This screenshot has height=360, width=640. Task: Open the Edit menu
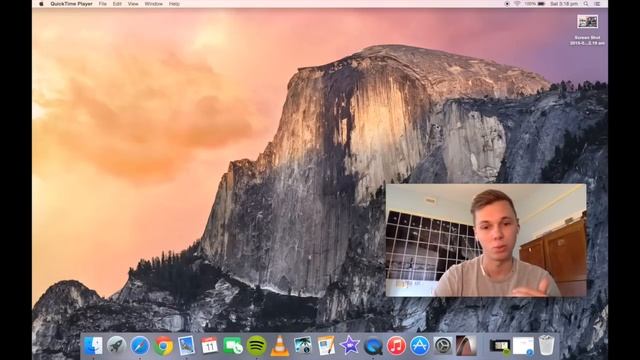117,4
